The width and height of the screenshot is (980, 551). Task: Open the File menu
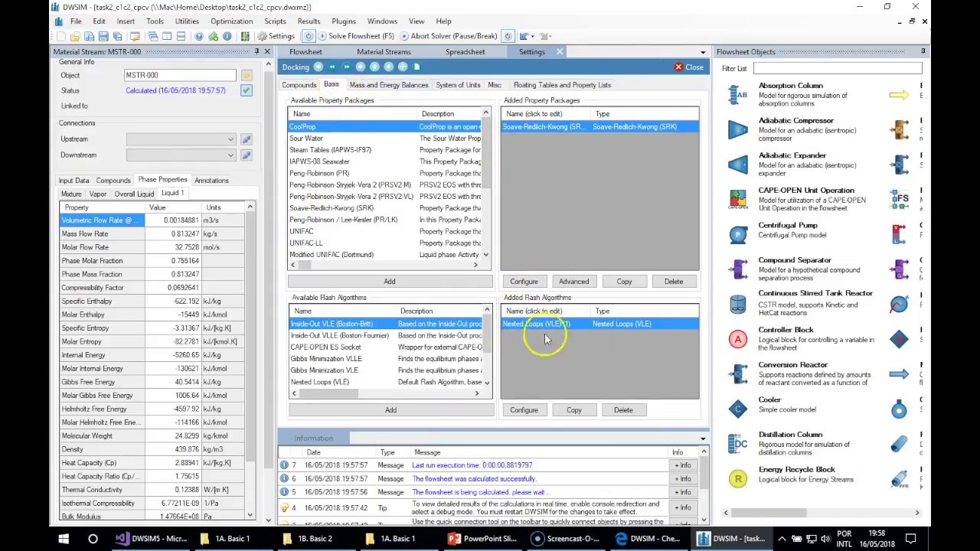tap(76, 21)
